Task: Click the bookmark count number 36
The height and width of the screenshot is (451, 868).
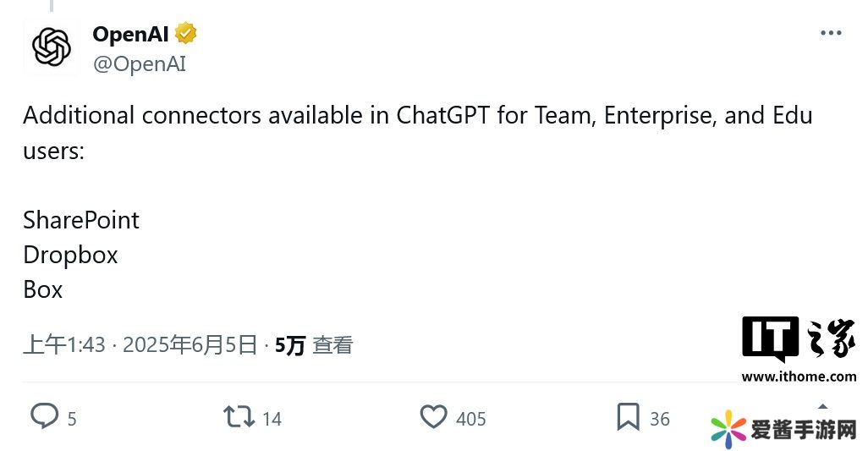Action: (x=660, y=419)
